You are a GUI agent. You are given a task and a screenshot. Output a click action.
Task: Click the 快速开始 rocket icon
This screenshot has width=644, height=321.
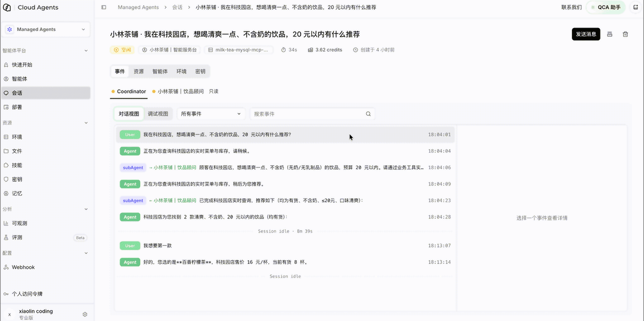(6, 65)
